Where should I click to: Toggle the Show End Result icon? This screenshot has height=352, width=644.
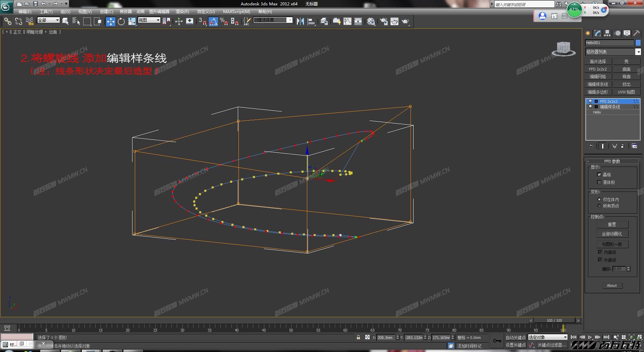603,146
